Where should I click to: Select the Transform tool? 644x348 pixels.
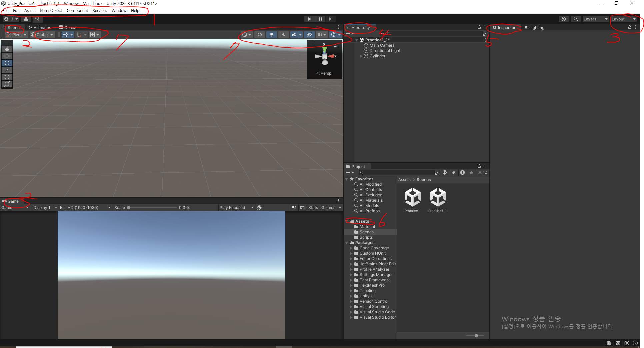[7, 84]
